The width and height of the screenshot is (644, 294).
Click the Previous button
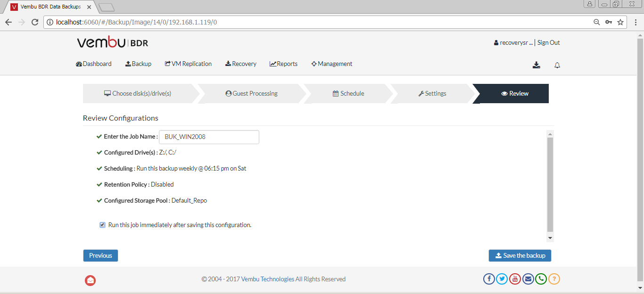100,256
